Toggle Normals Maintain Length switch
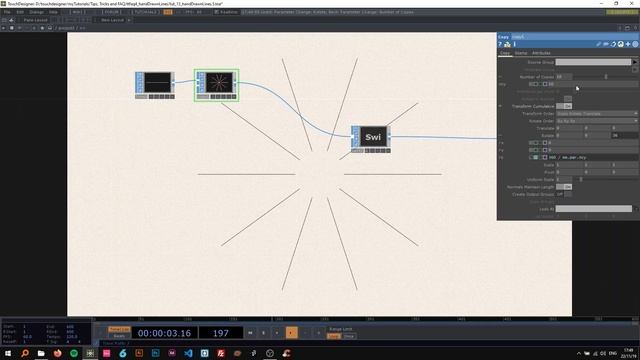 coord(564,187)
